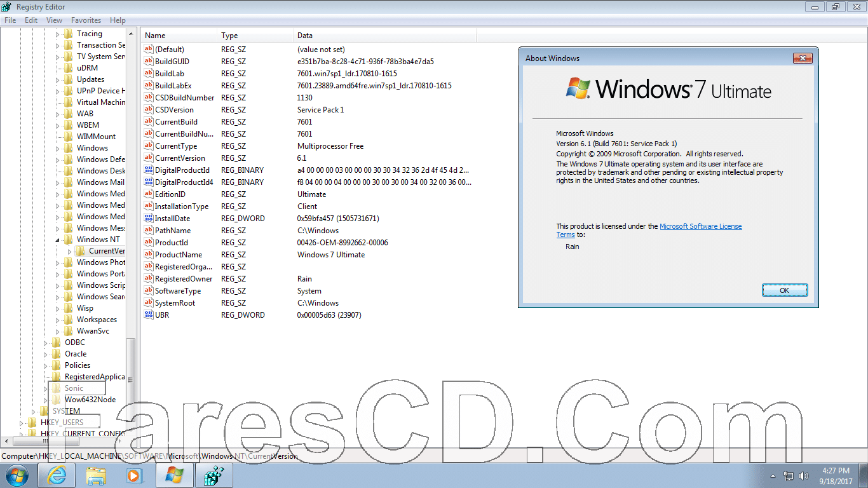868x488 pixels.
Task: Expand the ODBC key node
Action: pos(45,342)
